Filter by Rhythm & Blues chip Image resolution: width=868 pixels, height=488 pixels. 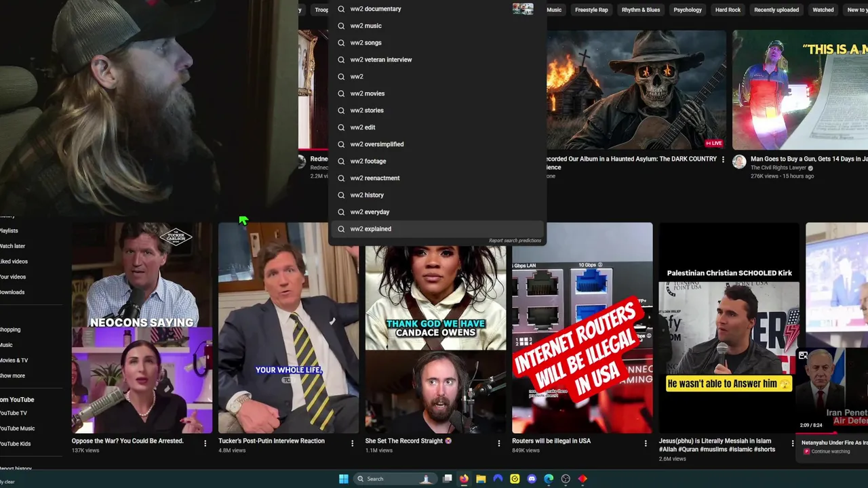[x=641, y=9]
